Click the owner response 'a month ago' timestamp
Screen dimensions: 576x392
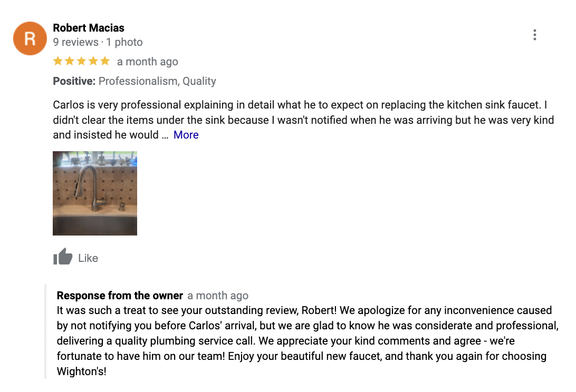(x=218, y=296)
